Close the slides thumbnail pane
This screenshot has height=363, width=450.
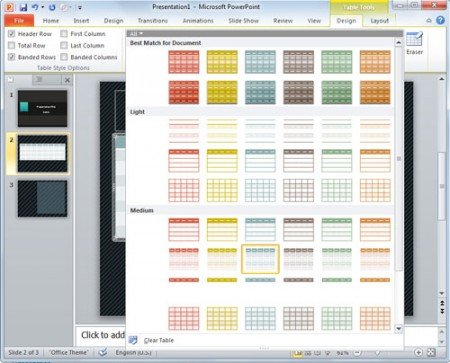coord(67,80)
